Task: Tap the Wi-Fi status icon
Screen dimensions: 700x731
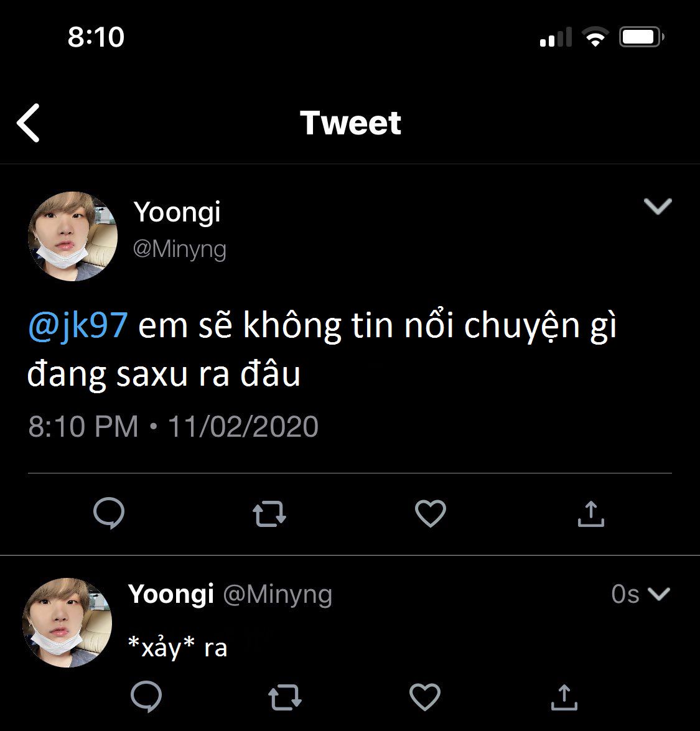Action: (595, 37)
